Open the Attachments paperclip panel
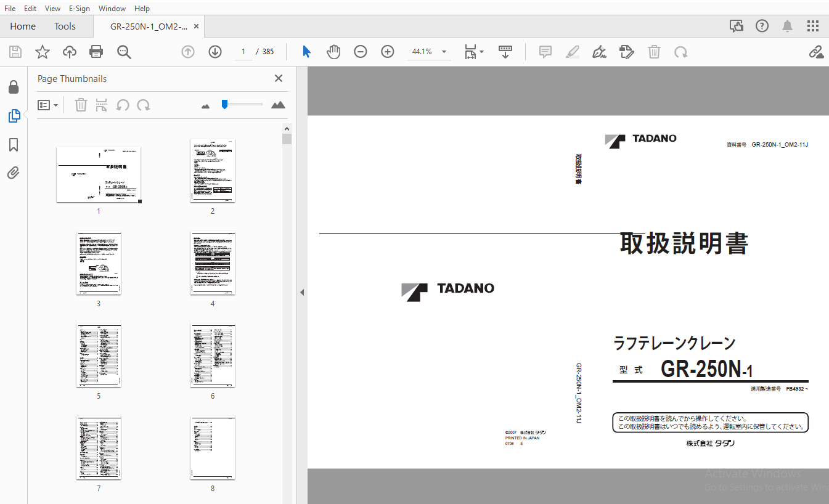This screenshot has width=829, height=504. (14, 173)
